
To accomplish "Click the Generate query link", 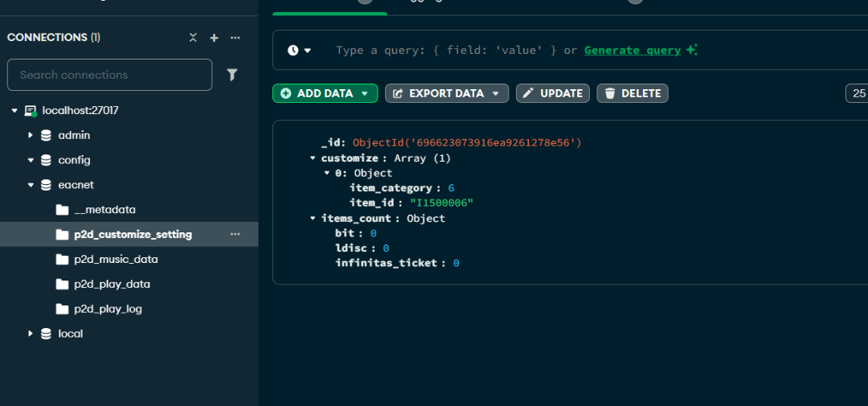I will [x=633, y=51].
